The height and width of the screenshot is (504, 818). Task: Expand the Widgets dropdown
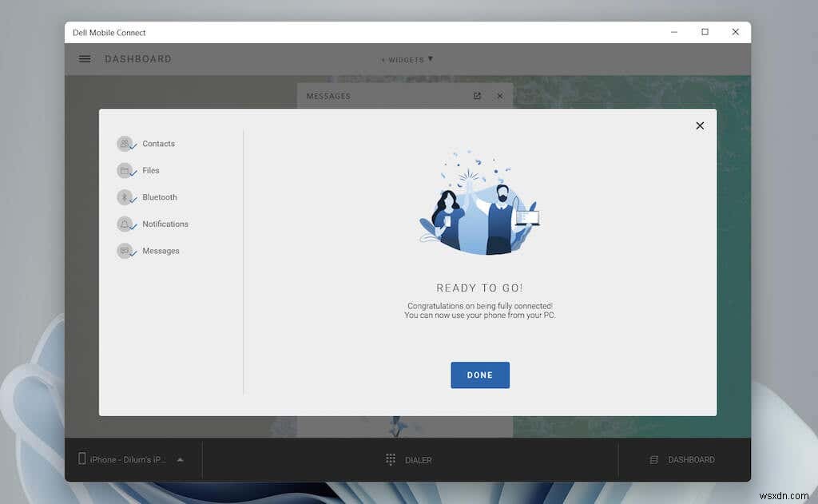407,59
